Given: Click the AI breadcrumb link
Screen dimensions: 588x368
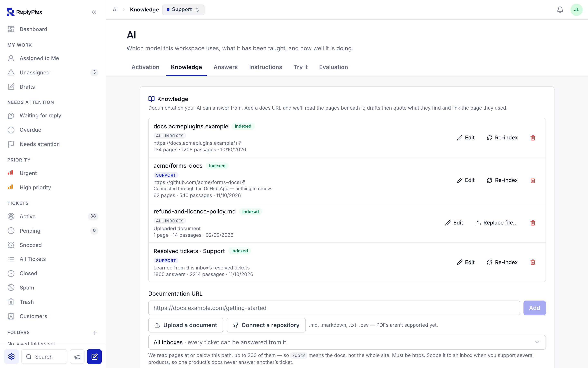Looking at the screenshot, I should point(115,10).
